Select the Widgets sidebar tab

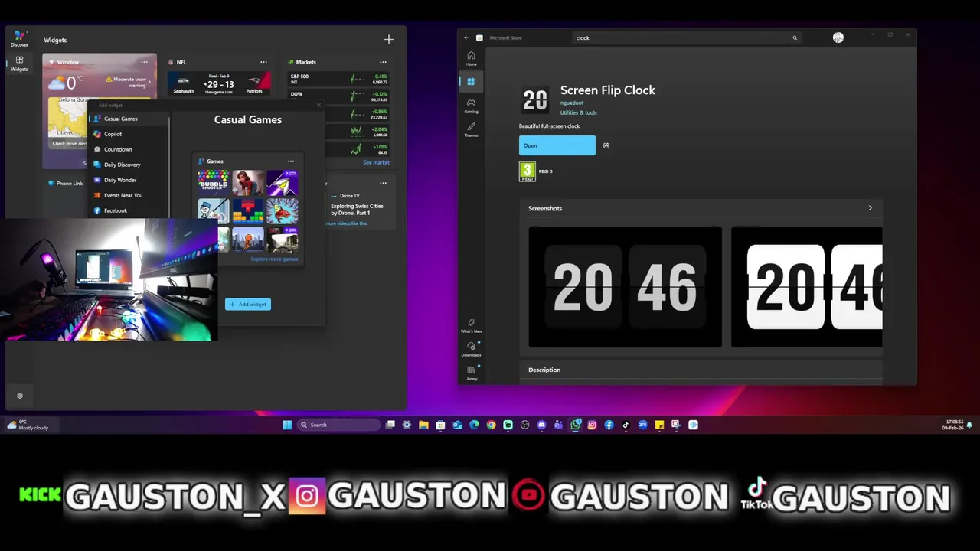(x=19, y=64)
